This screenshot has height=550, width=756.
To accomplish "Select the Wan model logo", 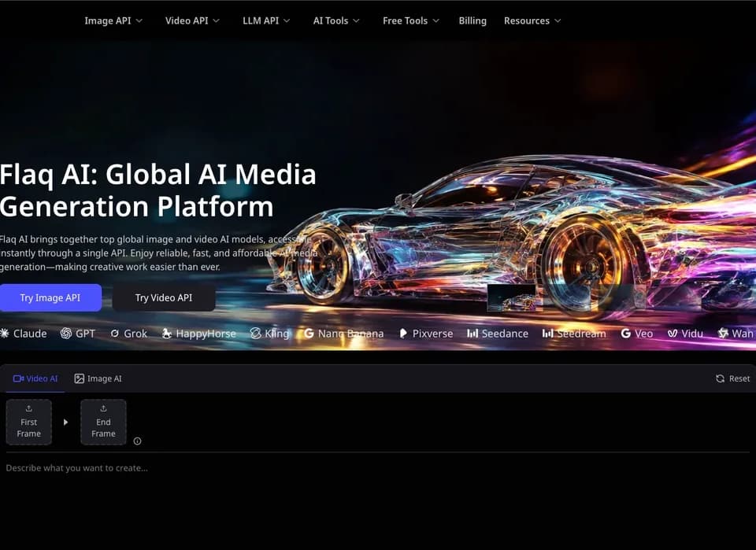I will point(736,334).
